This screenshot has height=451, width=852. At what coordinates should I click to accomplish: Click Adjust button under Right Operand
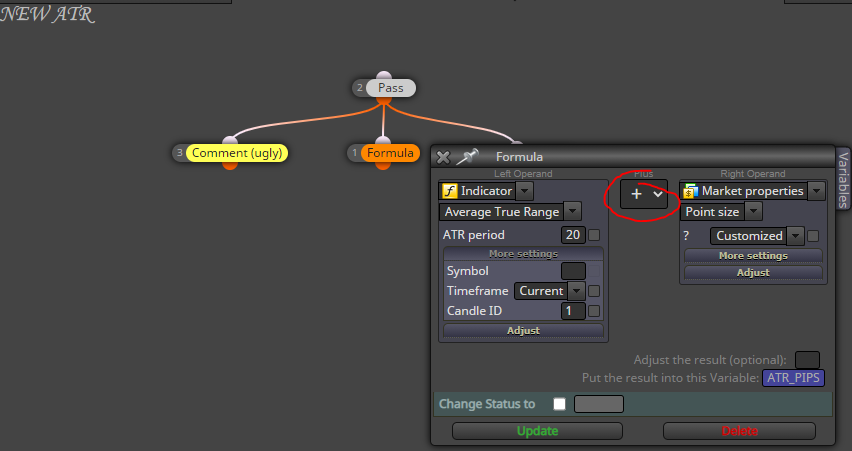[753, 272]
